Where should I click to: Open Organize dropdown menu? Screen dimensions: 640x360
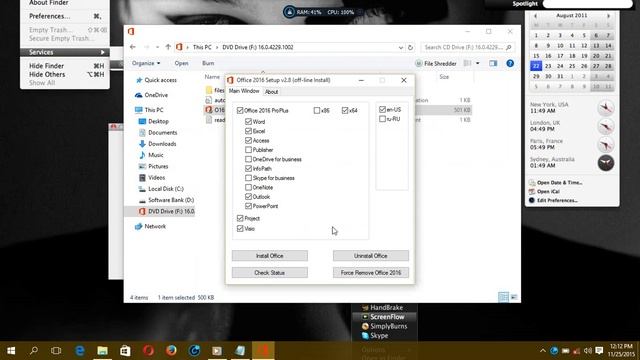coord(146,63)
